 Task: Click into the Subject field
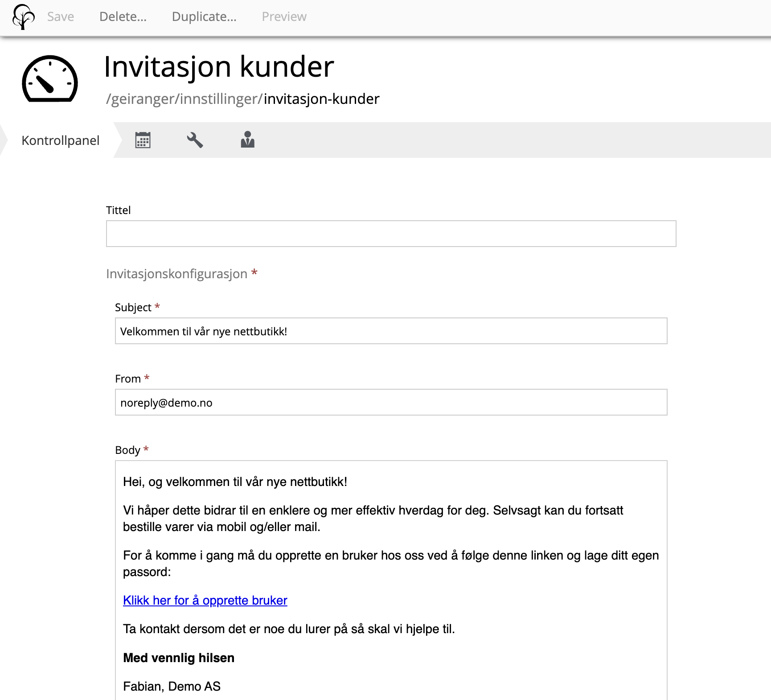tap(391, 331)
